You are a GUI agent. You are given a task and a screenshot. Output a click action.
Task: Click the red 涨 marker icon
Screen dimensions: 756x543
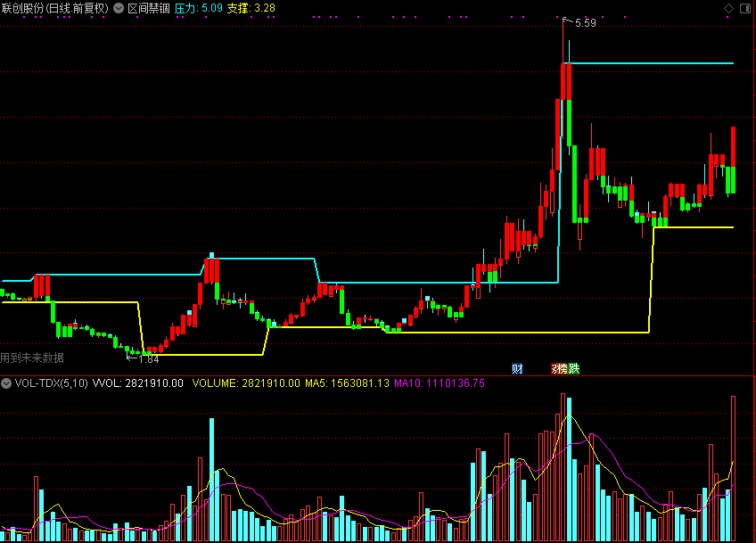click(554, 368)
